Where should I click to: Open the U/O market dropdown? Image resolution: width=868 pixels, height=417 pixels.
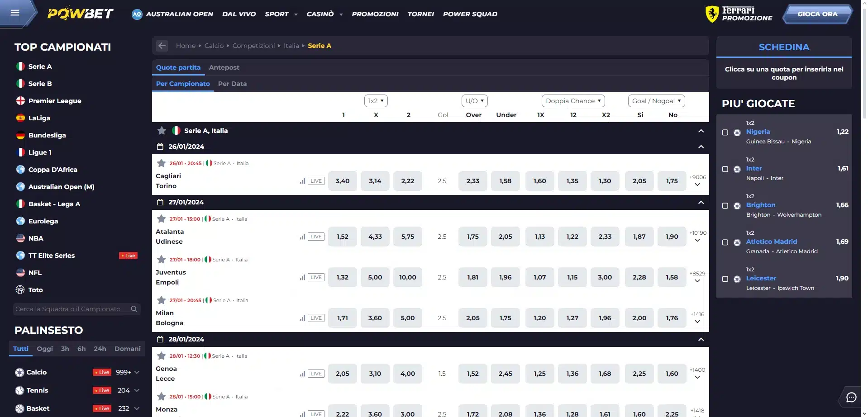(x=474, y=101)
